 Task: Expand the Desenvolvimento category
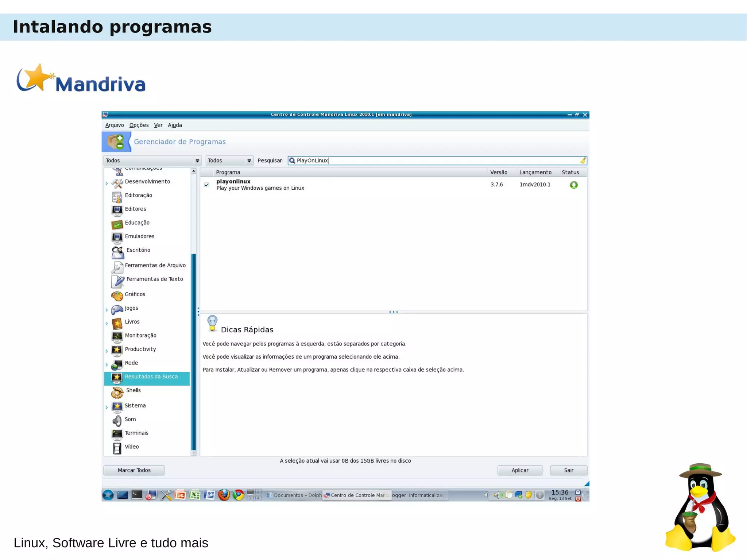pos(107,184)
